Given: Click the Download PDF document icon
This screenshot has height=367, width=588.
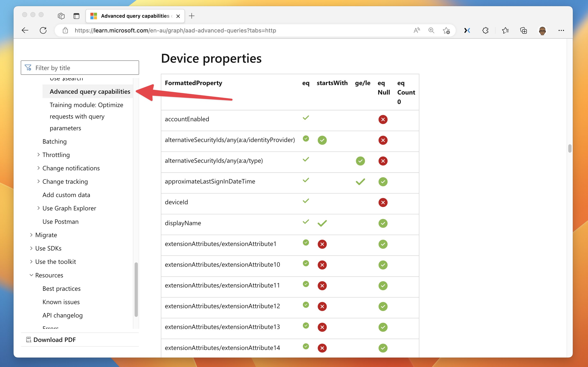Looking at the screenshot, I should pyautogui.click(x=29, y=340).
